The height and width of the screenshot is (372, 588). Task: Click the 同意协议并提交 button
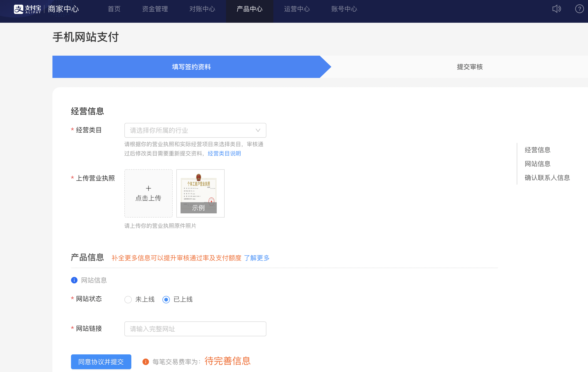[x=101, y=362]
